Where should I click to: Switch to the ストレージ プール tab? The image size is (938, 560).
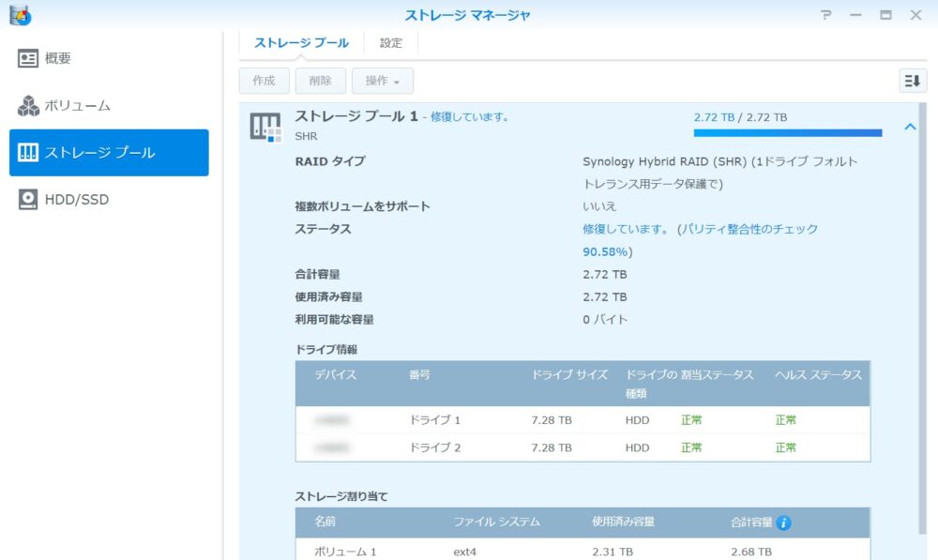[301, 43]
